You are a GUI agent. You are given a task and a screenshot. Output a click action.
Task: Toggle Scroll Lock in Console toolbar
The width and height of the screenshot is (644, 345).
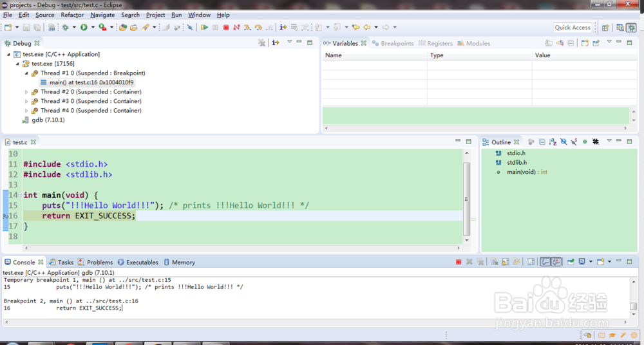click(506, 261)
